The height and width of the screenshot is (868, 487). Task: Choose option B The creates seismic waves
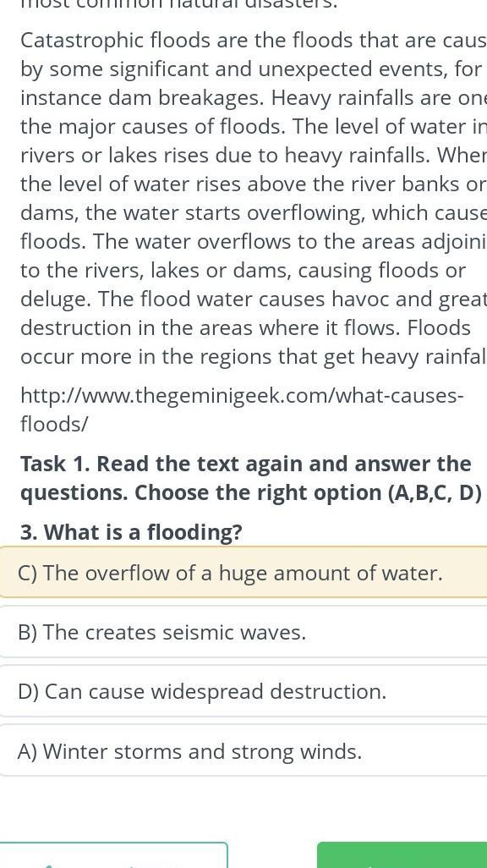[243, 632]
